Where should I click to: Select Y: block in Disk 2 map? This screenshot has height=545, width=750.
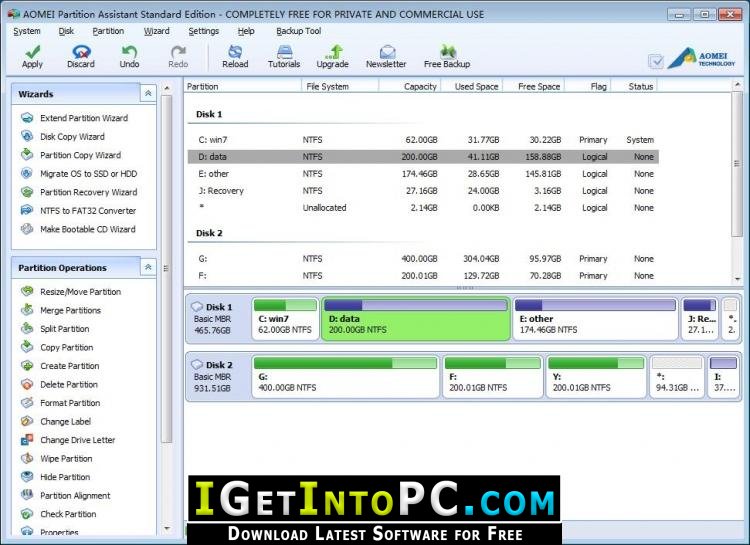click(596, 377)
